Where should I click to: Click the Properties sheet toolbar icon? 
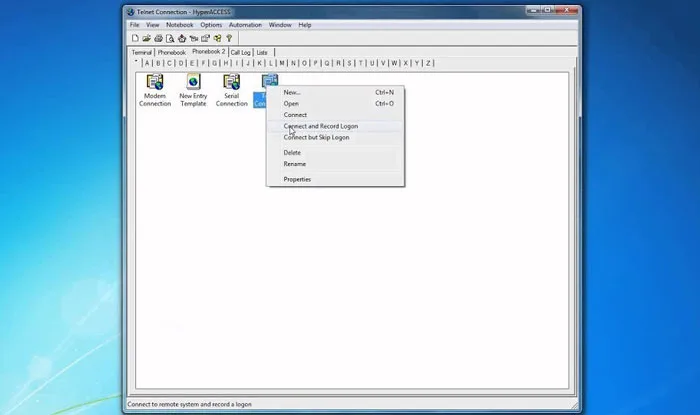[205, 38]
